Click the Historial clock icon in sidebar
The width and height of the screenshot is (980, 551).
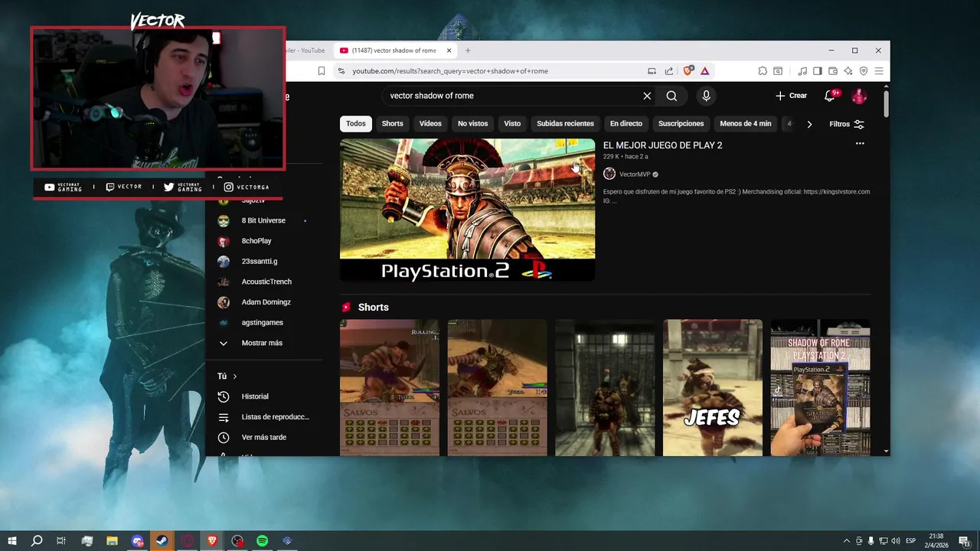click(x=224, y=396)
